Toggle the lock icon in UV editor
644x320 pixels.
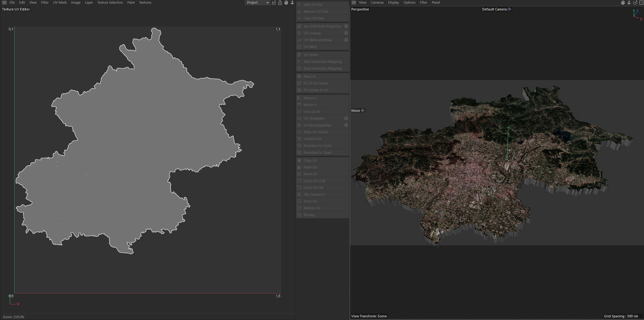point(280,2)
